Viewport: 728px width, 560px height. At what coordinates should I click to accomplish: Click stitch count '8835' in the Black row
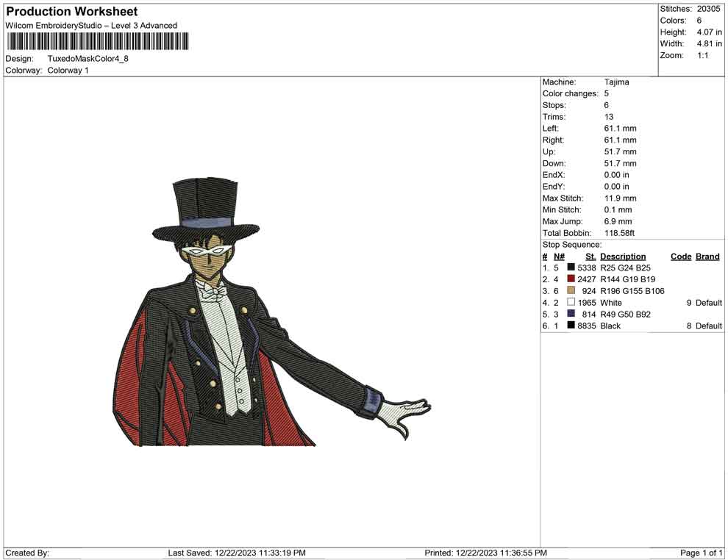tap(586, 326)
